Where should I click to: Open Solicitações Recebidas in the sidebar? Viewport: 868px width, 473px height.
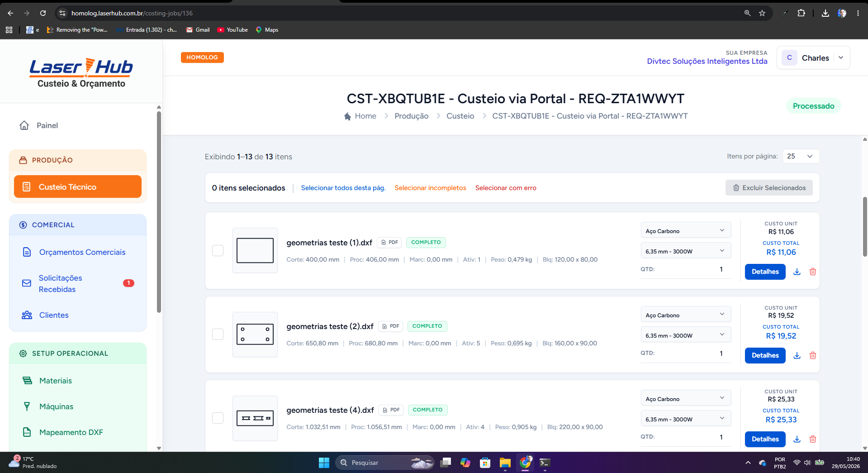click(78, 283)
